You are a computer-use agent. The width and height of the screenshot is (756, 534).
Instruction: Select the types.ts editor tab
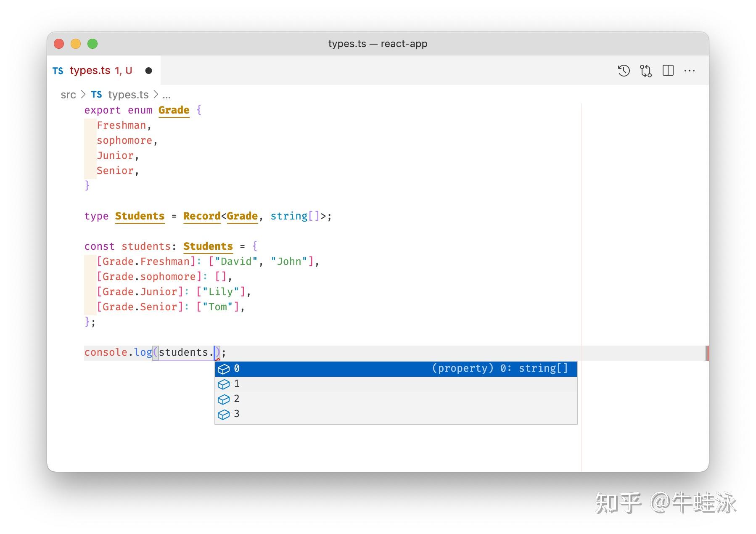point(90,71)
